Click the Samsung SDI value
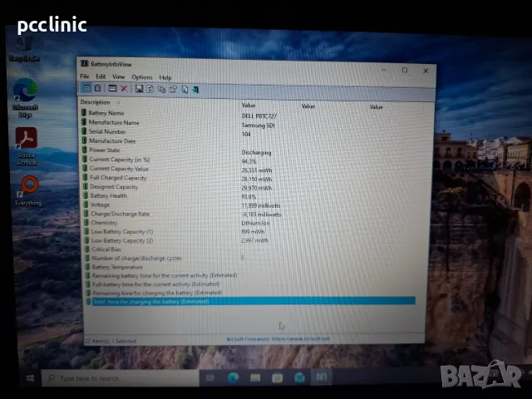The height and width of the screenshot is (399, 532). point(259,126)
